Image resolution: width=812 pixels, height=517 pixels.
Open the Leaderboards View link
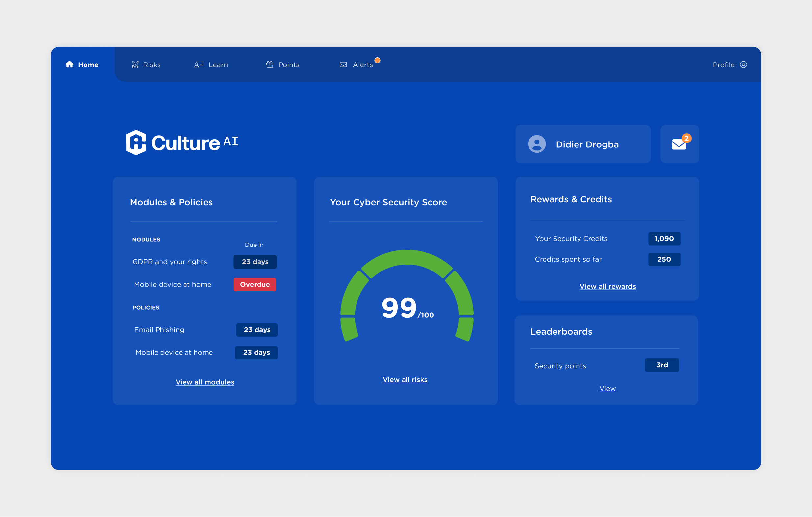607,388
